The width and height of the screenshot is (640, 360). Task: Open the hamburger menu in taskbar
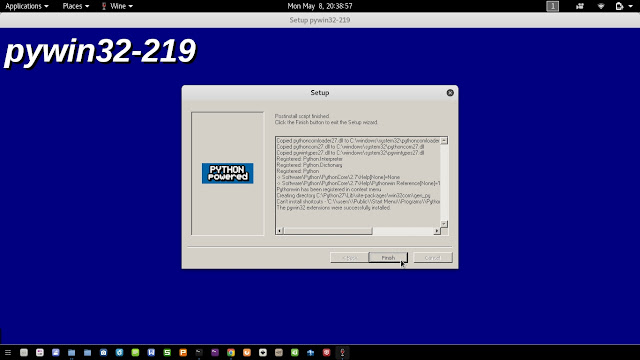click(8, 352)
